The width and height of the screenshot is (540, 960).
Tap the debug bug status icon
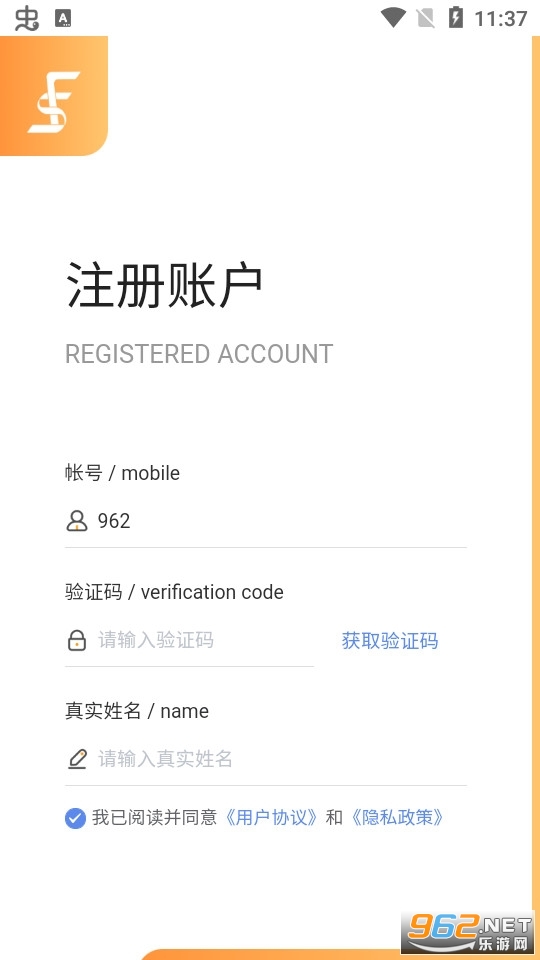click(26, 18)
